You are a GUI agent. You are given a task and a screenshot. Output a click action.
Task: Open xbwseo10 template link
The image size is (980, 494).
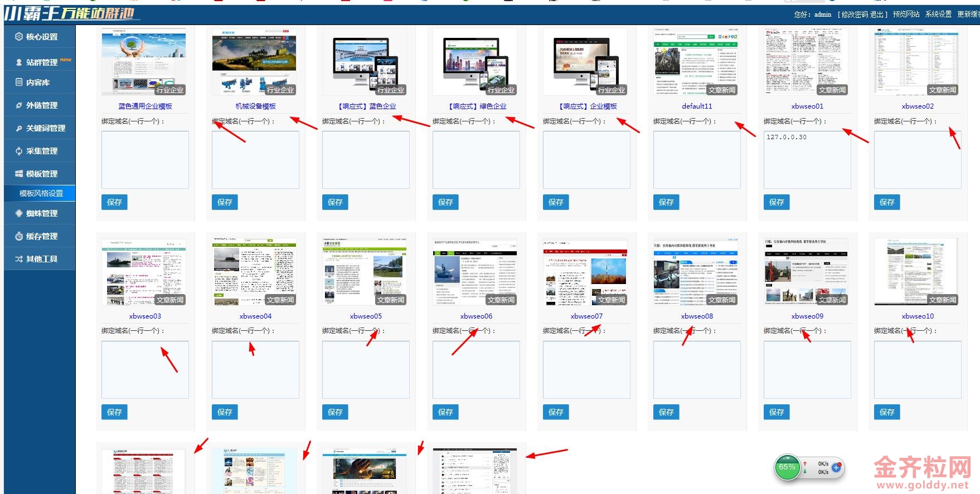[x=918, y=316]
